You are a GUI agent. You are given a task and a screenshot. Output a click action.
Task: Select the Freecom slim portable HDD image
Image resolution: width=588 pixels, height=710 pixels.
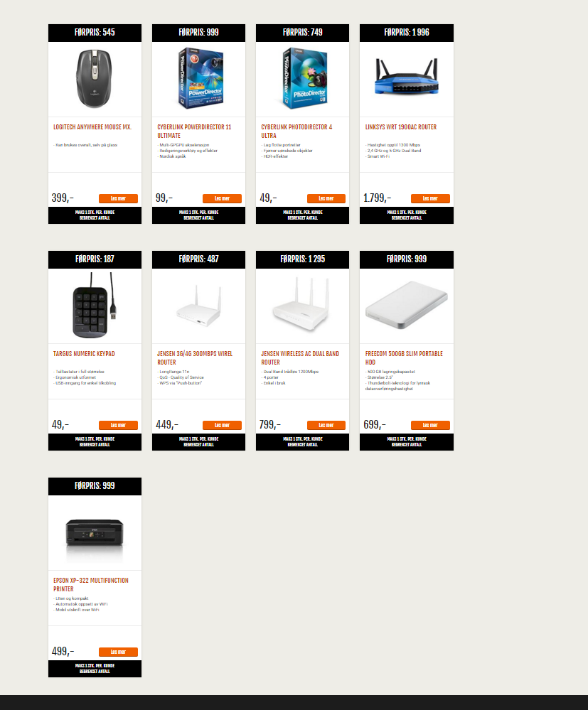click(407, 305)
